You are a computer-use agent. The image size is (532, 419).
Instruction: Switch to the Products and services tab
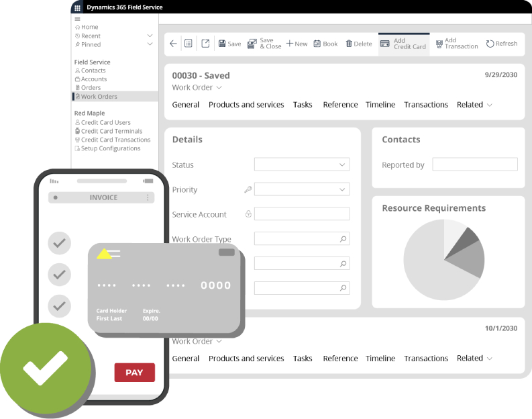coord(246,105)
